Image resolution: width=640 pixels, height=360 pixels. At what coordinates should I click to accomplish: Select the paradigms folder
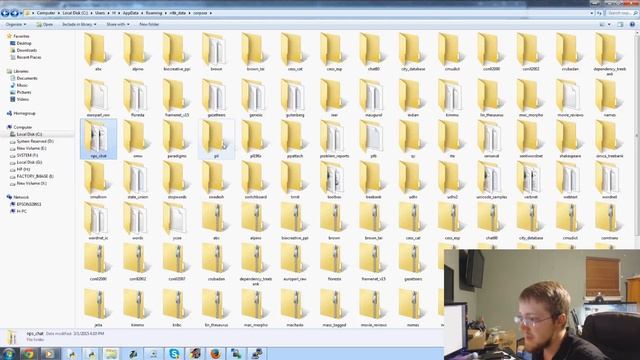pos(177,139)
